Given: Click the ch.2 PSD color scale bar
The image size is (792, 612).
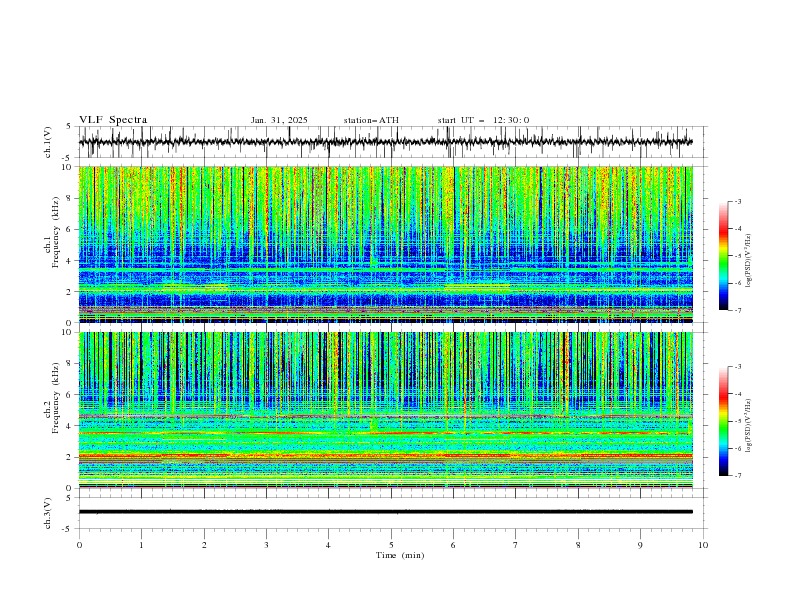Looking at the screenshot, I should pyautogui.click(x=723, y=421).
